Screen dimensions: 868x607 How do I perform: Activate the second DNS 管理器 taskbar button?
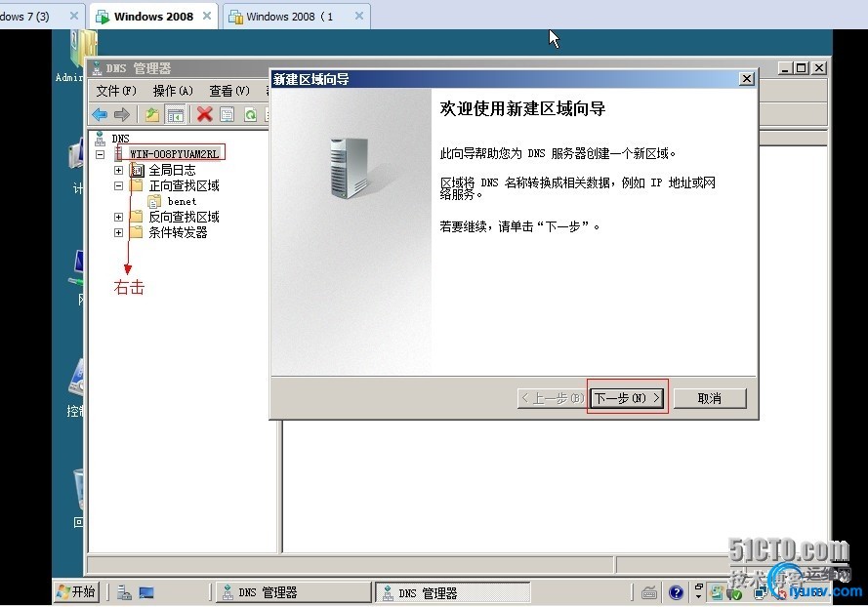coord(453,592)
